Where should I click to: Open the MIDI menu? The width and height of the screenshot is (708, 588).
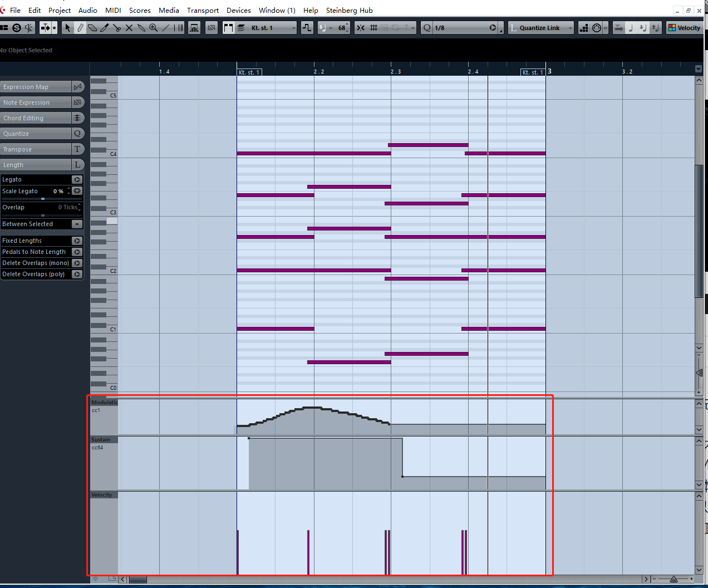coord(113,10)
